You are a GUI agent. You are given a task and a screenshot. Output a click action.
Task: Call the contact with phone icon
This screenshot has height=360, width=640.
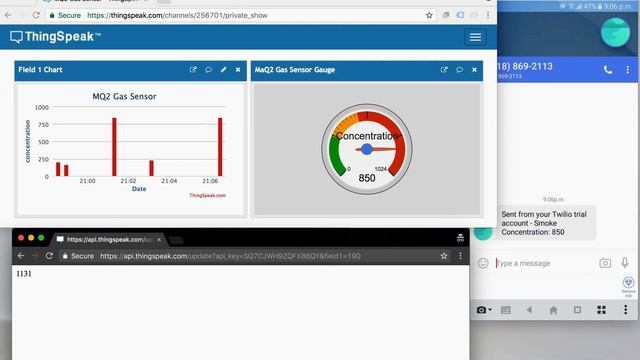608,70
